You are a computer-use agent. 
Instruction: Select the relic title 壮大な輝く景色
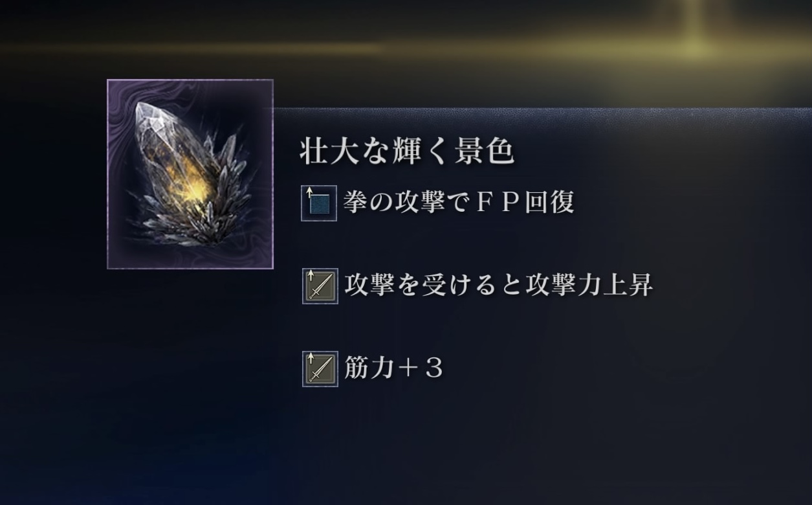point(407,151)
